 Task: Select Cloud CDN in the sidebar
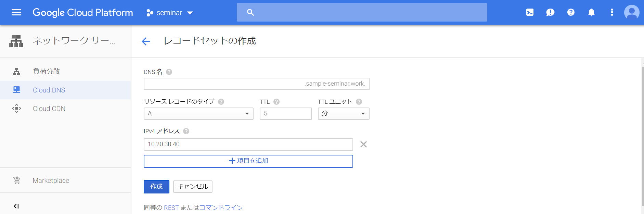[65, 109]
